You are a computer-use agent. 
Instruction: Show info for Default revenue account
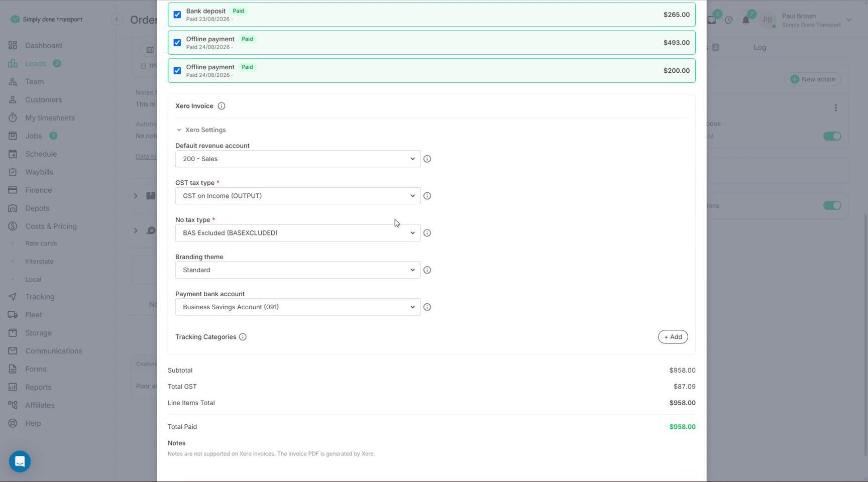click(427, 159)
